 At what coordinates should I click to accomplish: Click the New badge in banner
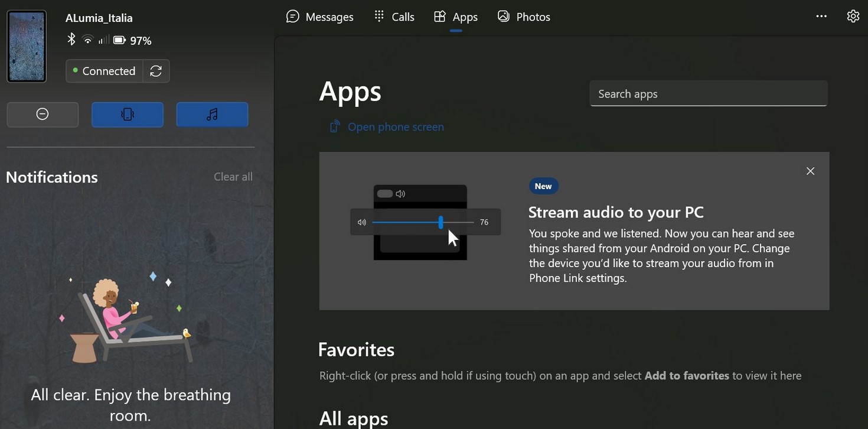click(x=543, y=186)
